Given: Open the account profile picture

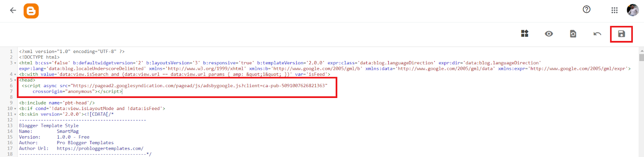Looking at the screenshot, I should tap(633, 10).
